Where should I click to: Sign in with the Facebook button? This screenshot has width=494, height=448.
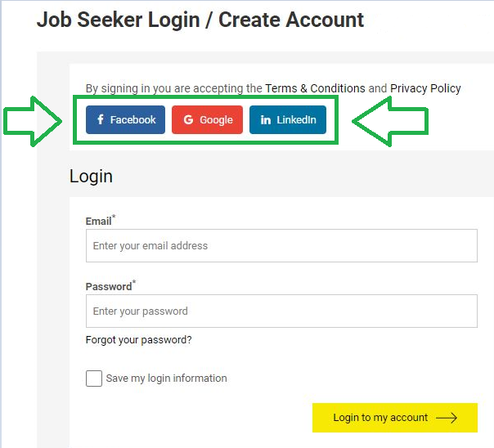click(x=125, y=120)
